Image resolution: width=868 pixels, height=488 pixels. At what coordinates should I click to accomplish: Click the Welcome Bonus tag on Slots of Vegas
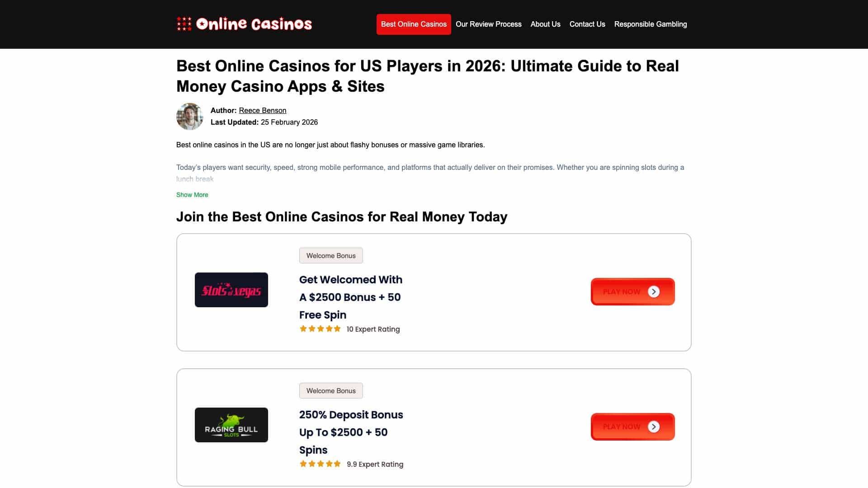pos(330,255)
